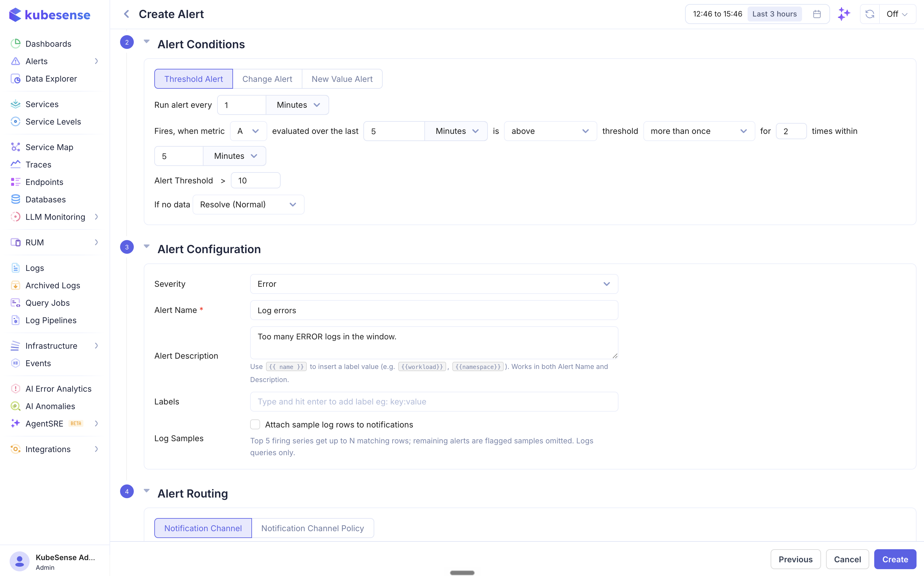924x576 pixels.
Task: Open Endpoints sidebar icon
Action: tap(16, 182)
